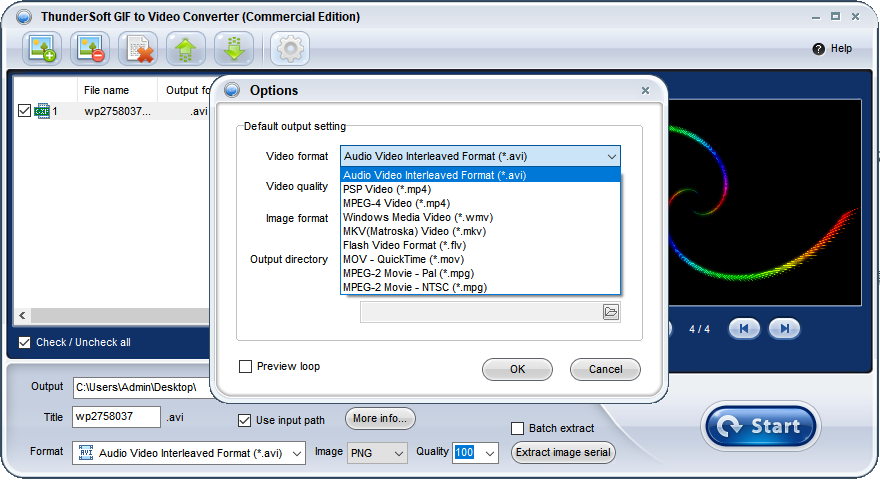Click the Remove selected file toolbar icon
The height and width of the screenshot is (480, 880).
pos(90,48)
